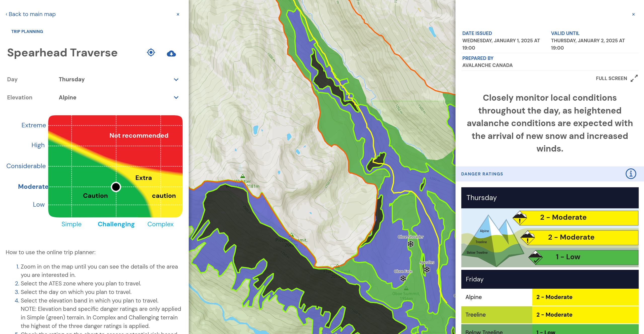
Task: Select the Low danger level label
Action: (39, 204)
